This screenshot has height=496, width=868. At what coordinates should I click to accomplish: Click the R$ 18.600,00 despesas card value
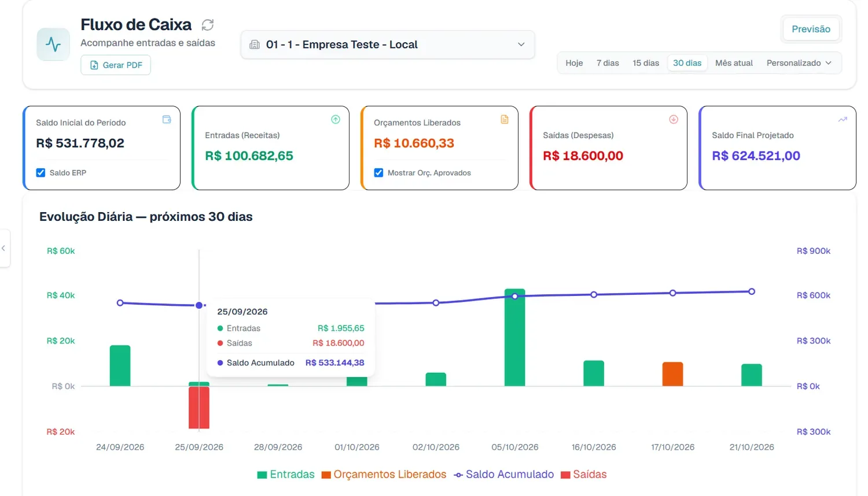click(583, 156)
